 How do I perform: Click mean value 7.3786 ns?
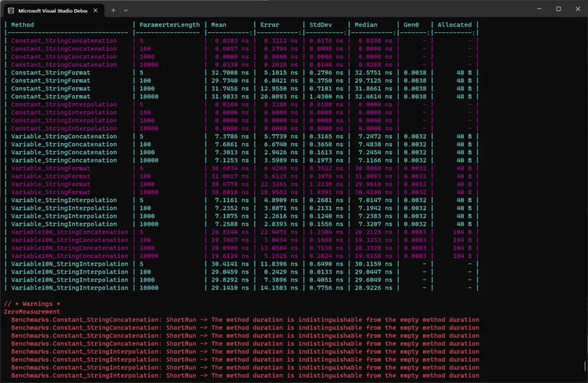[x=232, y=137]
